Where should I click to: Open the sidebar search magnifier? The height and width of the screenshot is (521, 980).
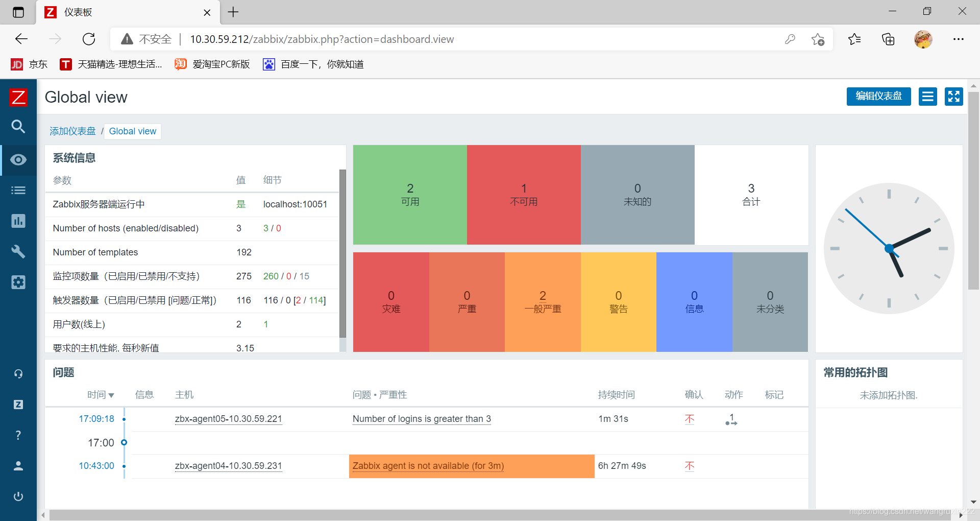pyautogui.click(x=18, y=126)
